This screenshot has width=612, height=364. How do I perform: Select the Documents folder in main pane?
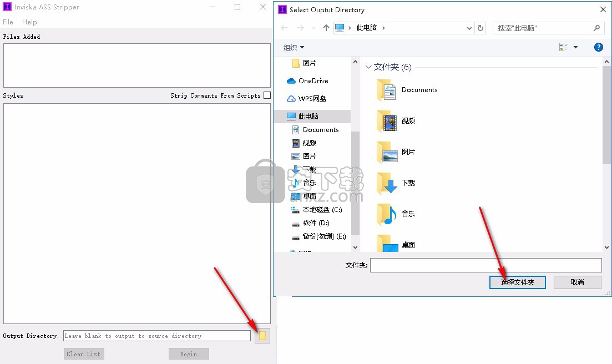[407, 90]
